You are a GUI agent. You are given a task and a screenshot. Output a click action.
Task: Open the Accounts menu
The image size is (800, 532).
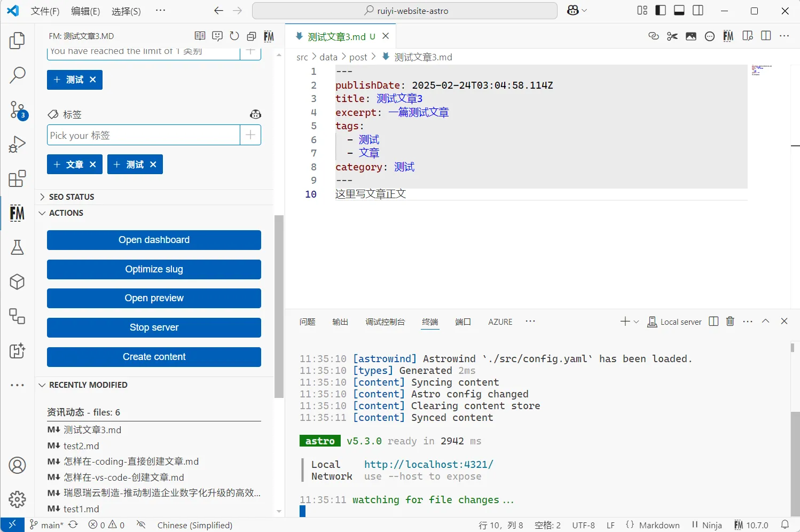(x=17, y=465)
